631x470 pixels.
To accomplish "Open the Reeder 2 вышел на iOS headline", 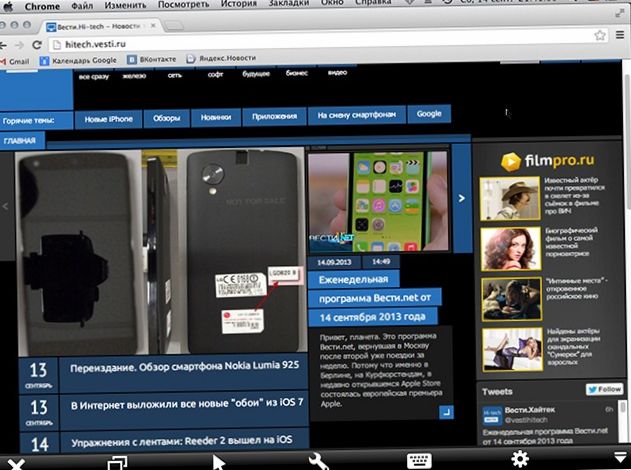I will tap(182, 441).
